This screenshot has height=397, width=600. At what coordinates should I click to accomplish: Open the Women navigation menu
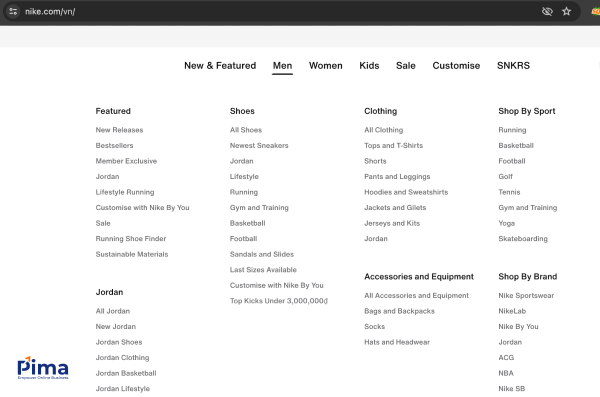[x=326, y=66]
